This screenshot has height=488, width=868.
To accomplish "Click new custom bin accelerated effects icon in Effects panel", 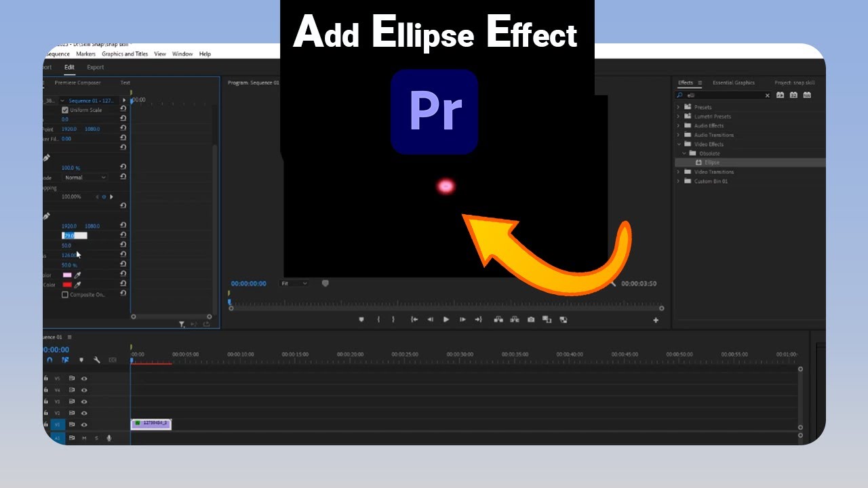I will point(780,95).
